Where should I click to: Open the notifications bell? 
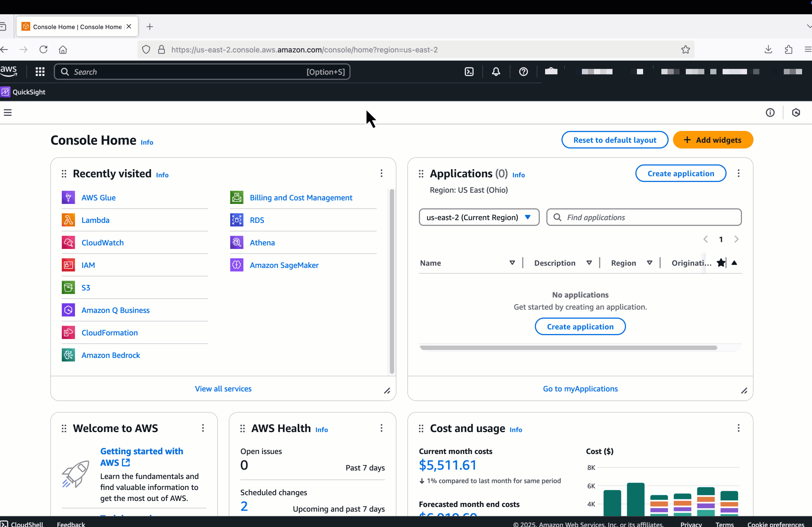point(496,72)
